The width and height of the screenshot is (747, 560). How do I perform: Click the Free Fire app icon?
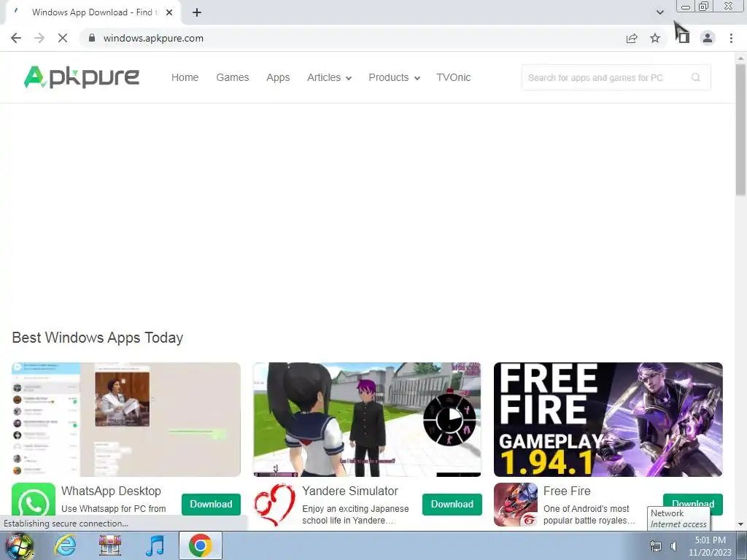click(x=516, y=505)
